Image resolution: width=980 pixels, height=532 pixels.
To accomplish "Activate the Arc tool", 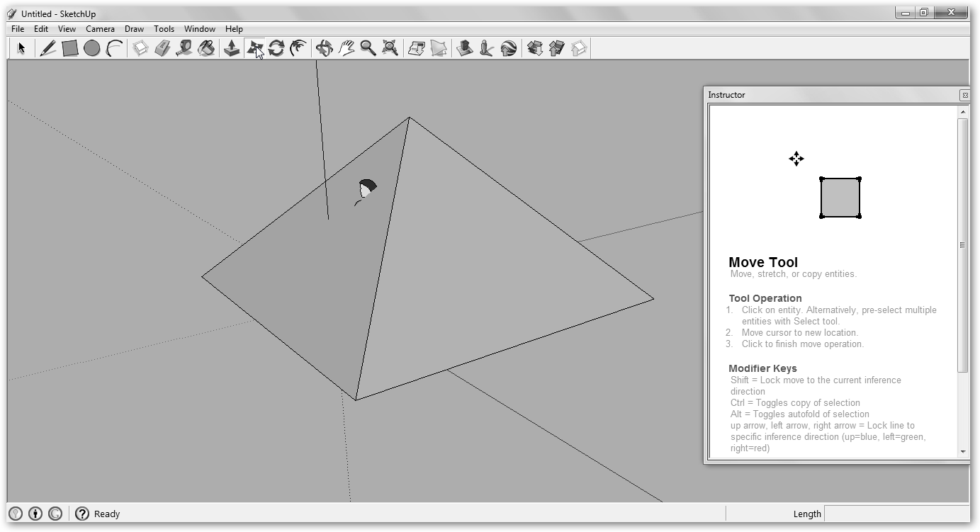I will point(114,48).
